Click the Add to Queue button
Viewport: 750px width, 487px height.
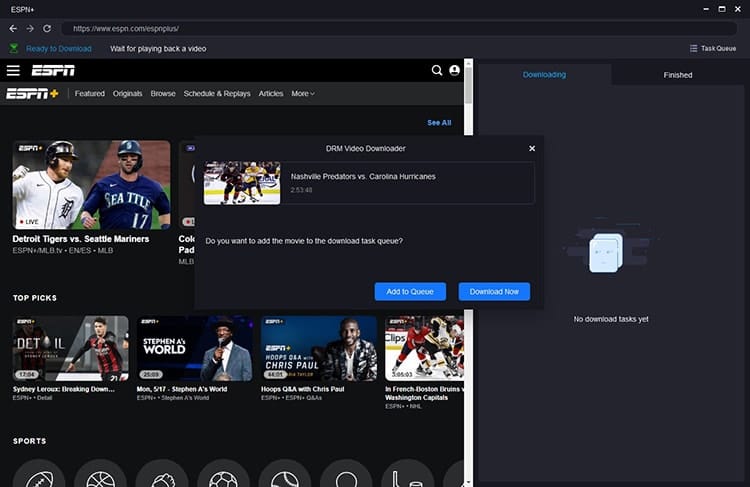click(410, 291)
